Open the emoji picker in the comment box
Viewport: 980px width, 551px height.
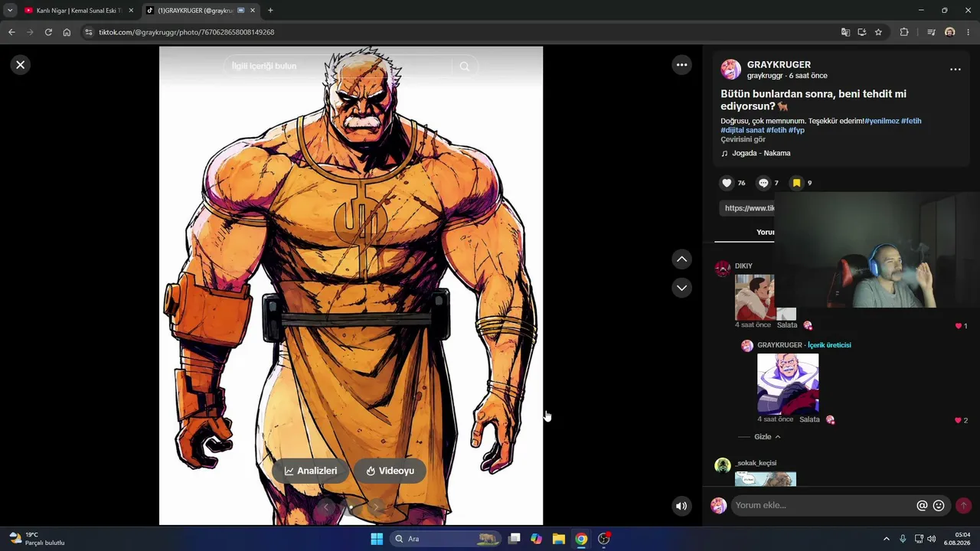[939, 506]
